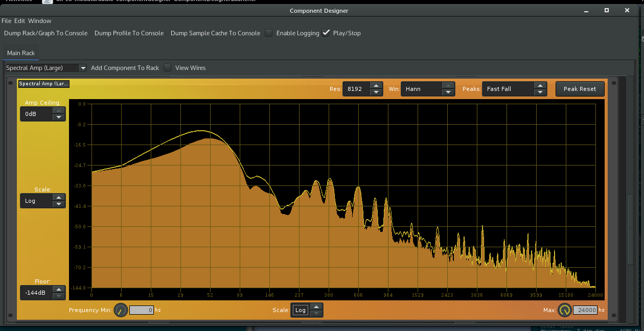Image resolution: width=644 pixels, height=331 pixels.
Task: Lower the Amp Ceiling with down arrow
Action: [x=59, y=117]
